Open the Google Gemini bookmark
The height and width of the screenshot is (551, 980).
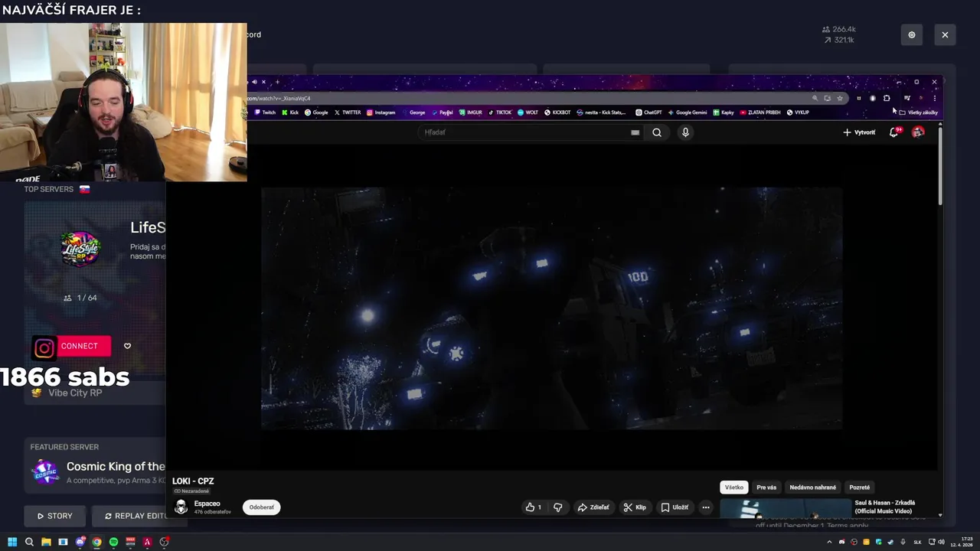pos(687,112)
